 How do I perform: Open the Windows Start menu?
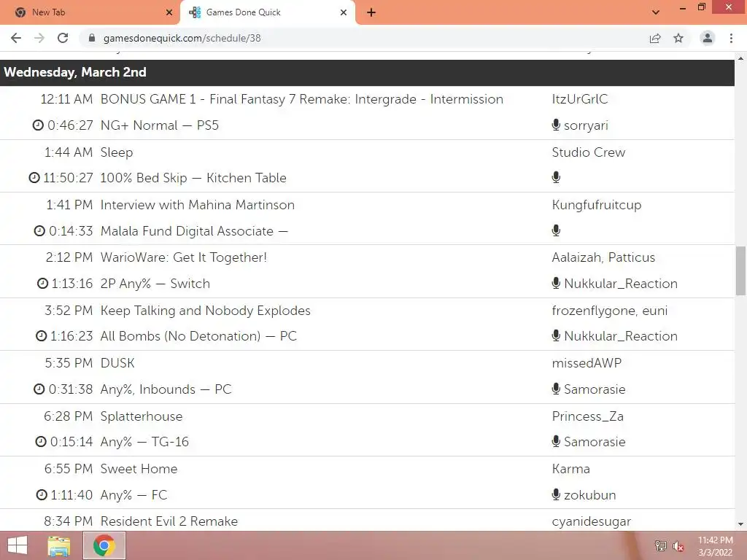18,545
